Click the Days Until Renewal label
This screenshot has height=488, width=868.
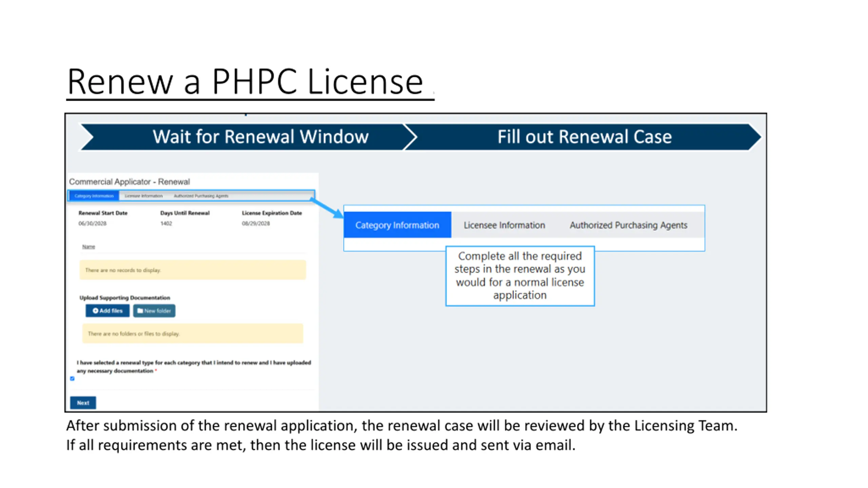point(185,213)
